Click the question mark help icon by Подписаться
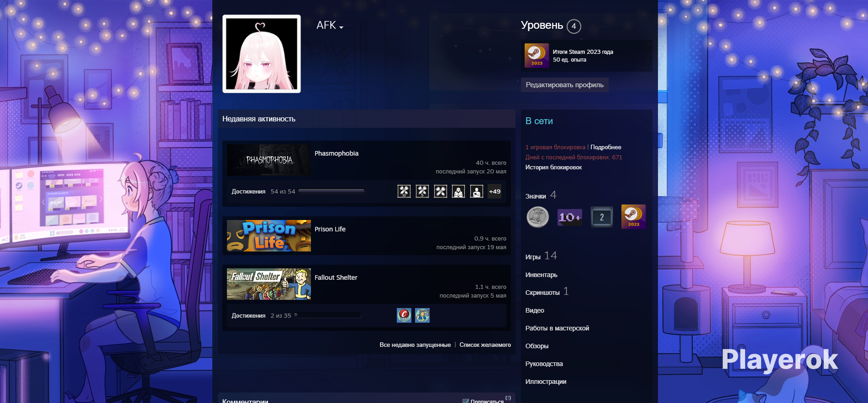This screenshot has height=403, width=868. point(508,398)
